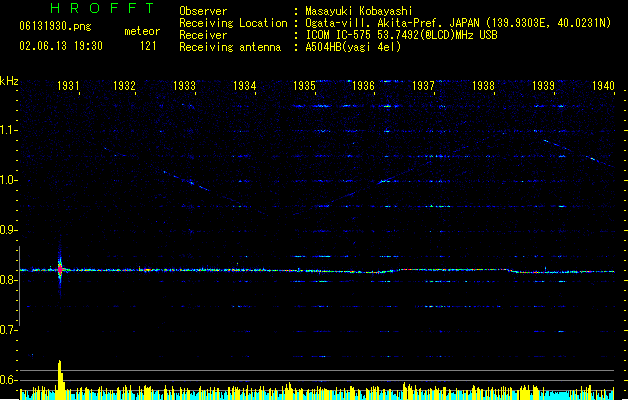Click time marker 1932
Image resolution: width=629 pixels, height=400 pixels.
pyautogui.click(x=124, y=86)
